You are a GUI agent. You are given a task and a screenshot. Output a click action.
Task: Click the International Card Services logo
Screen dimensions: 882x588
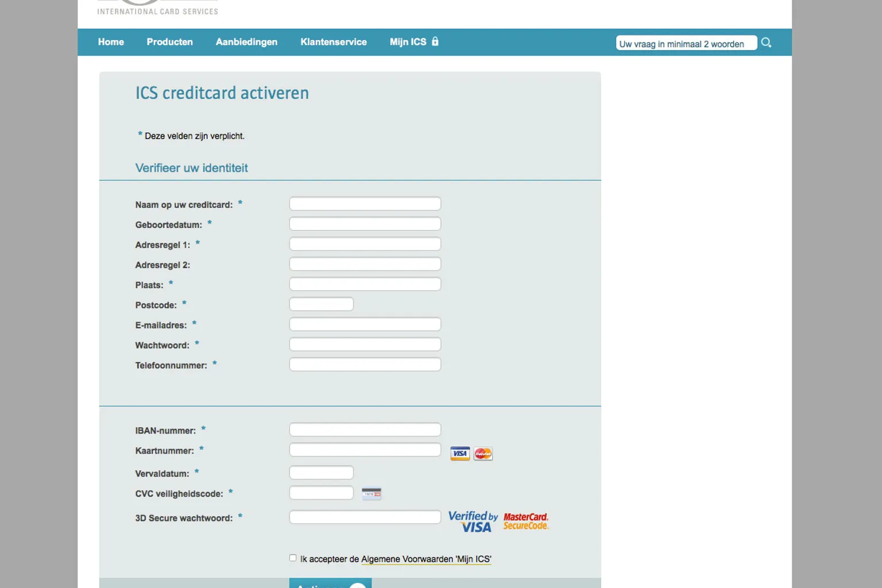click(157, 8)
